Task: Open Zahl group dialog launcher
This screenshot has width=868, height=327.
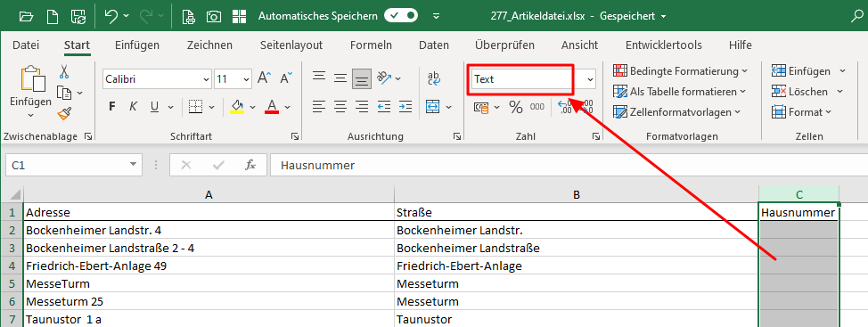Action: point(595,136)
